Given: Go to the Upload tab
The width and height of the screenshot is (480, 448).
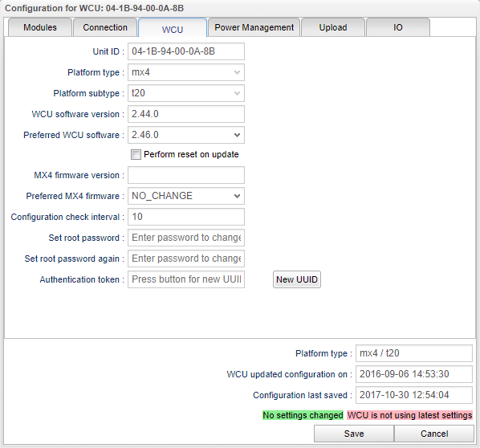Looking at the screenshot, I should point(333,27).
